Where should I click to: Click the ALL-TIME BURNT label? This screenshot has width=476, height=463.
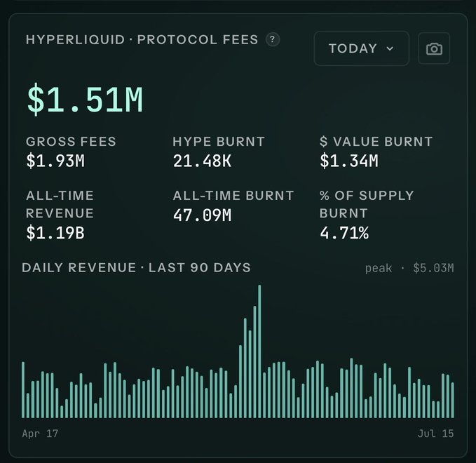pyautogui.click(x=233, y=196)
